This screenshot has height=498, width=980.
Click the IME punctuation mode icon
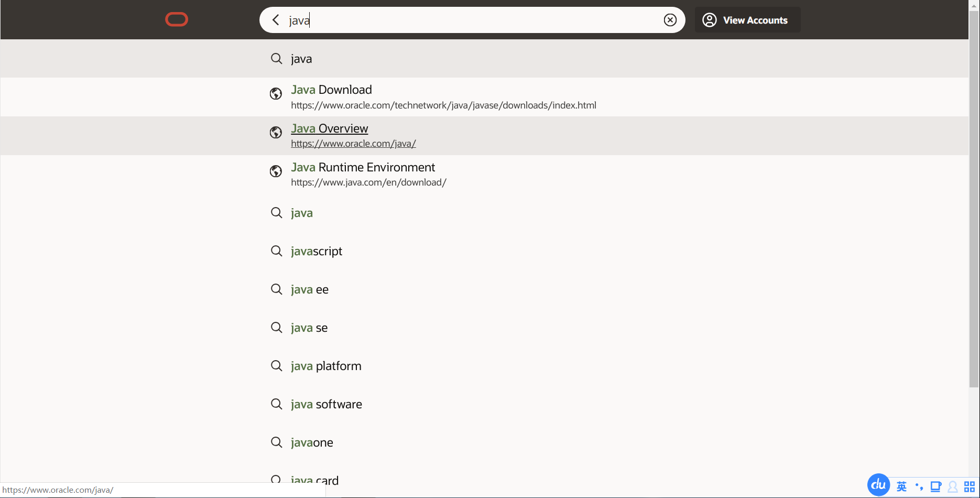point(919,486)
